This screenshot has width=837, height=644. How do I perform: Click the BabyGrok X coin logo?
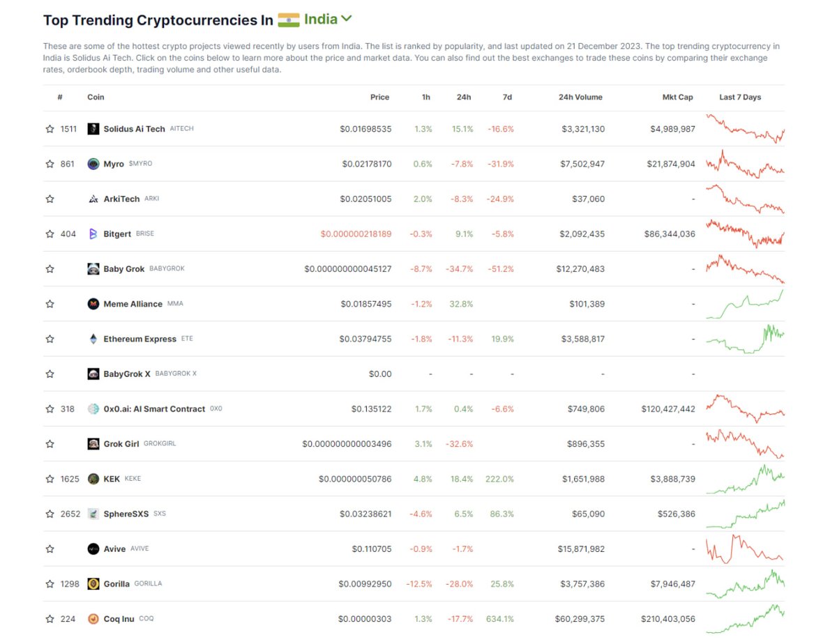(x=93, y=374)
